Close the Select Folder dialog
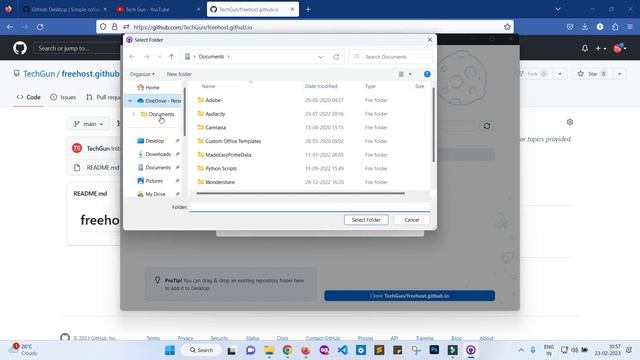The width and height of the screenshot is (640, 360). coord(430,40)
